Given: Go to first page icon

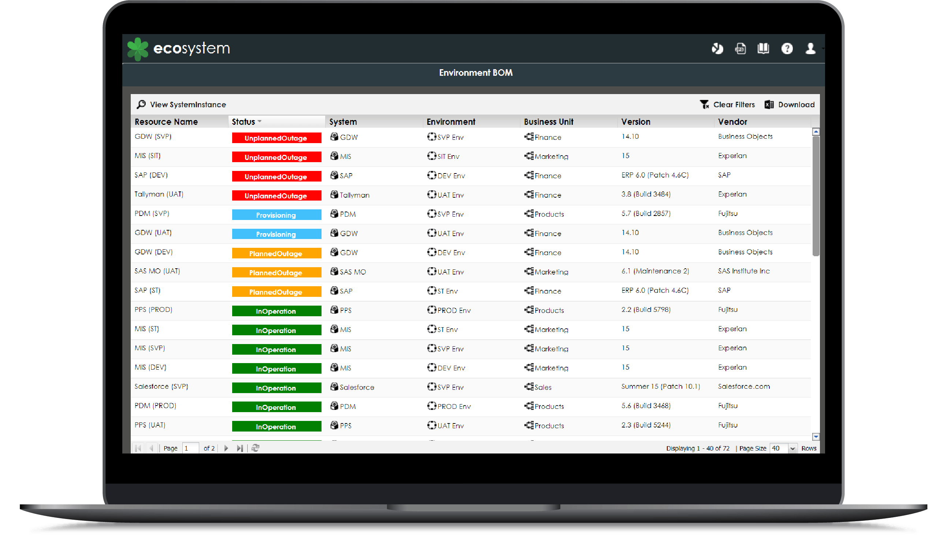Looking at the screenshot, I should point(138,448).
